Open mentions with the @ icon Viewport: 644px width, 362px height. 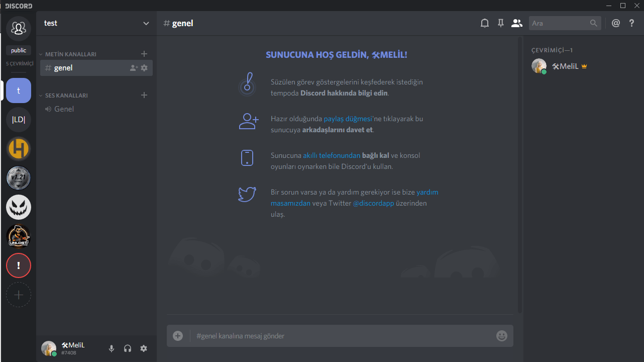coord(616,23)
